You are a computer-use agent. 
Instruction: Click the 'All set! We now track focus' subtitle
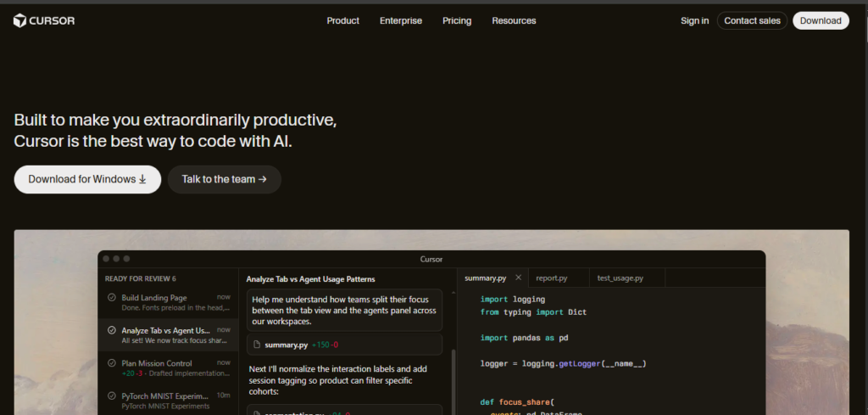pyautogui.click(x=174, y=340)
